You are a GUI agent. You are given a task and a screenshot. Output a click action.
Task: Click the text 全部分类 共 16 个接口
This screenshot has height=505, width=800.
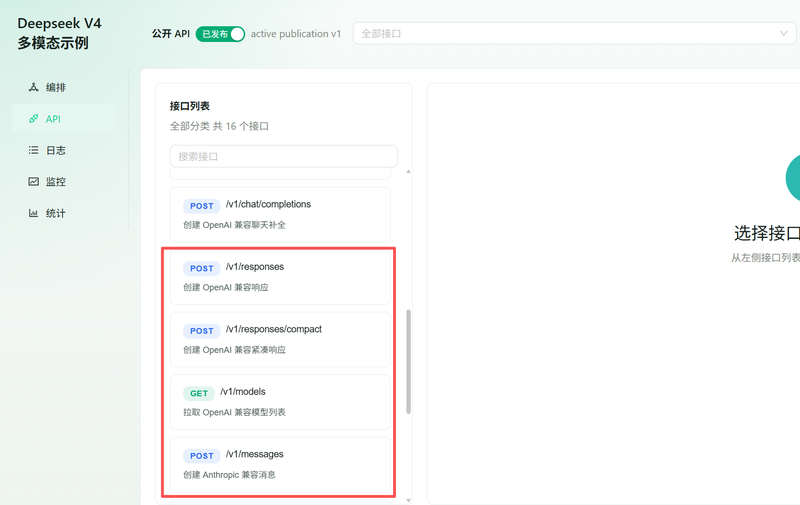[219, 126]
